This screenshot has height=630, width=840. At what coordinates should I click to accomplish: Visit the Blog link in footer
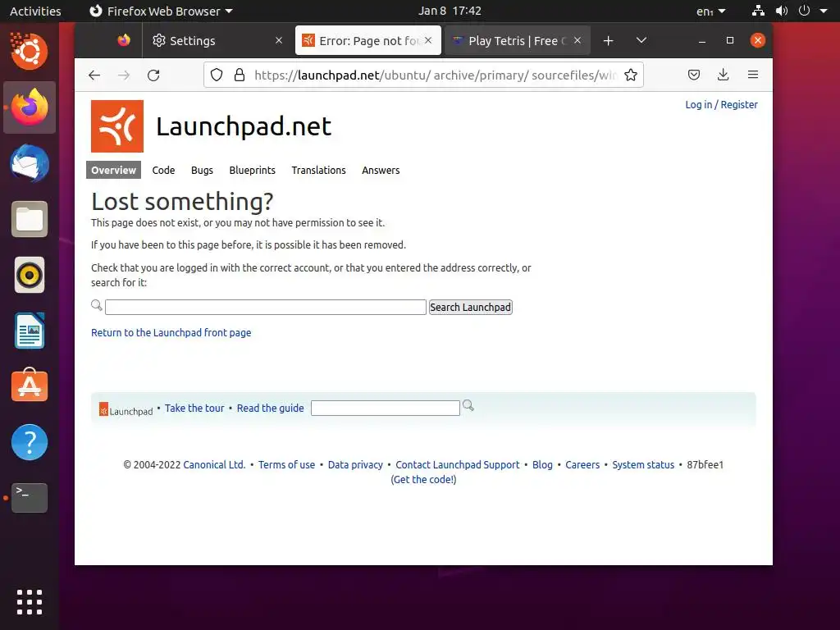pos(542,465)
